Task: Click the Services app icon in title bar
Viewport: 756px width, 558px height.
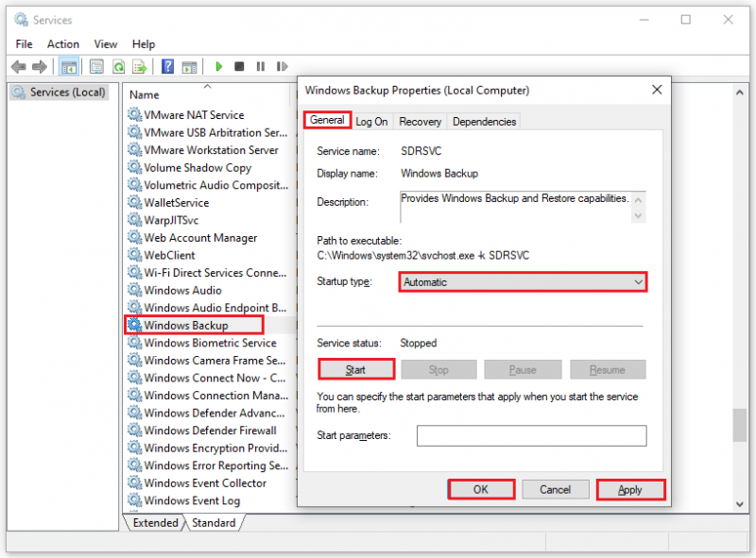Action: pyautogui.click(x=21, y=20)
